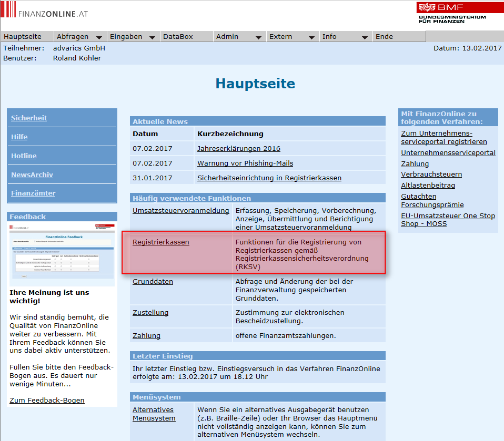
Task: Open the Hilfe sidebar link
Action: 19,137
